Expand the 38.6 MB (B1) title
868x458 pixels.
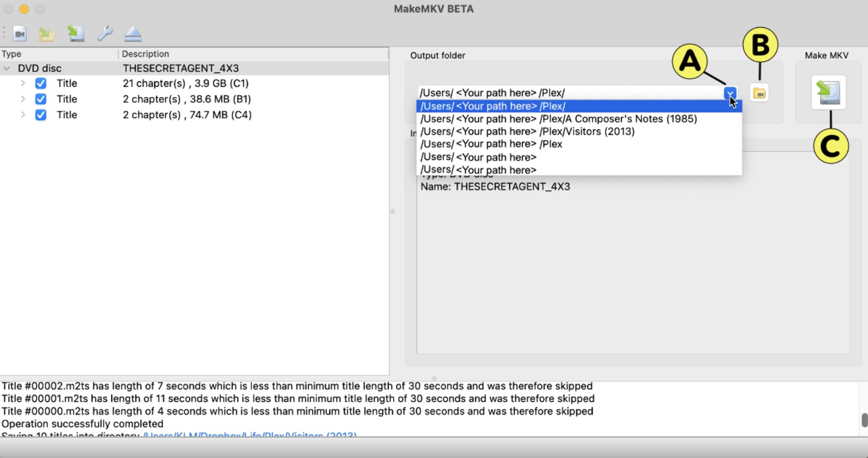23,99
